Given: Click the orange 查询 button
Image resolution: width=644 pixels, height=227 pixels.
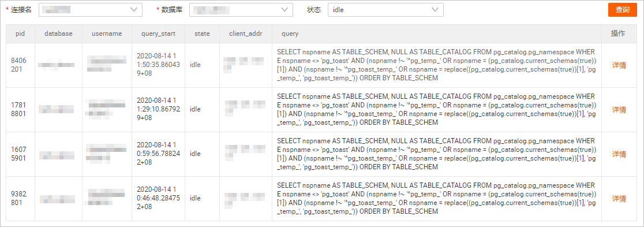Looking at the screenshot, I should [x=622, y=10].
